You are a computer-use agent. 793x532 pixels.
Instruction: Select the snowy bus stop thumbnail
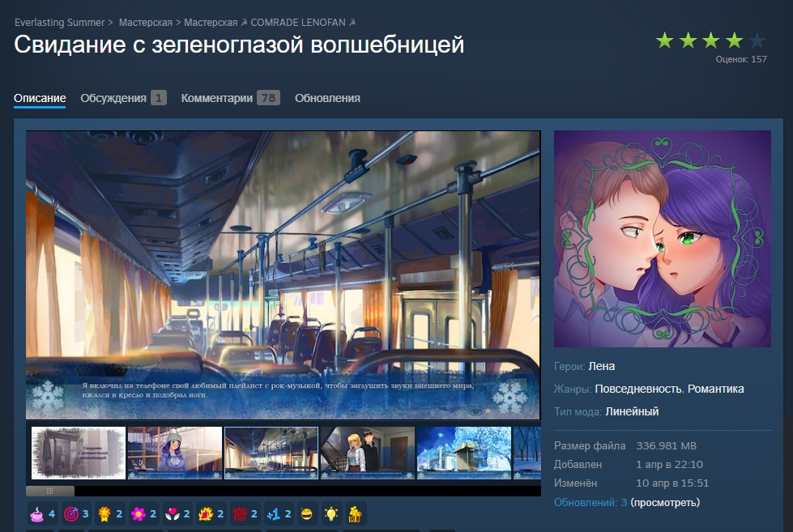tap(464, 453)
